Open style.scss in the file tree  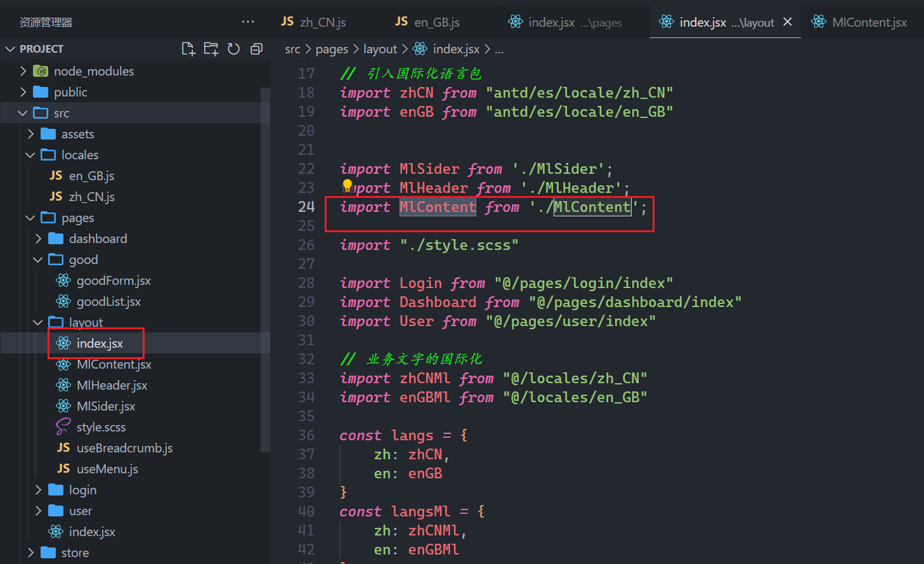click(x=101, y=427)
